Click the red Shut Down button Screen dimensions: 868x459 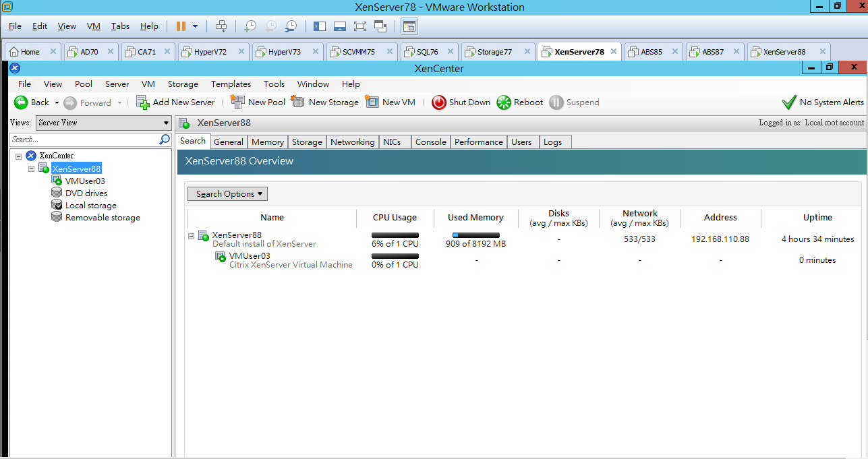(x=461, y=102)
